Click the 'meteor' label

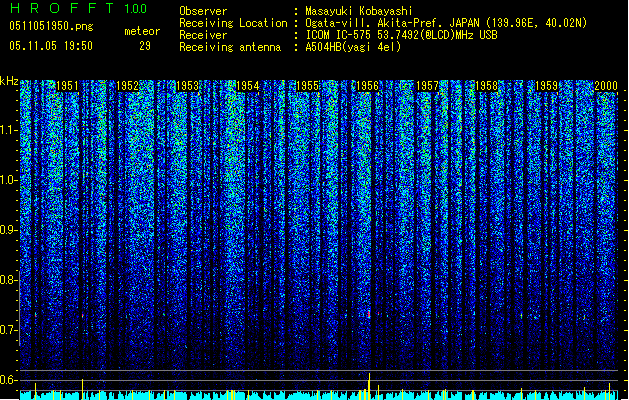tap(142, 31)
